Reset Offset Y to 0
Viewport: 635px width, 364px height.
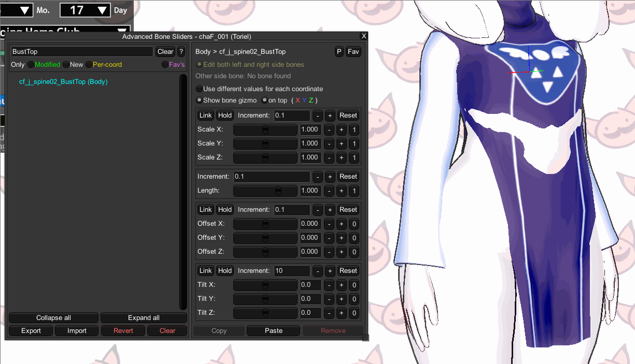354,238
